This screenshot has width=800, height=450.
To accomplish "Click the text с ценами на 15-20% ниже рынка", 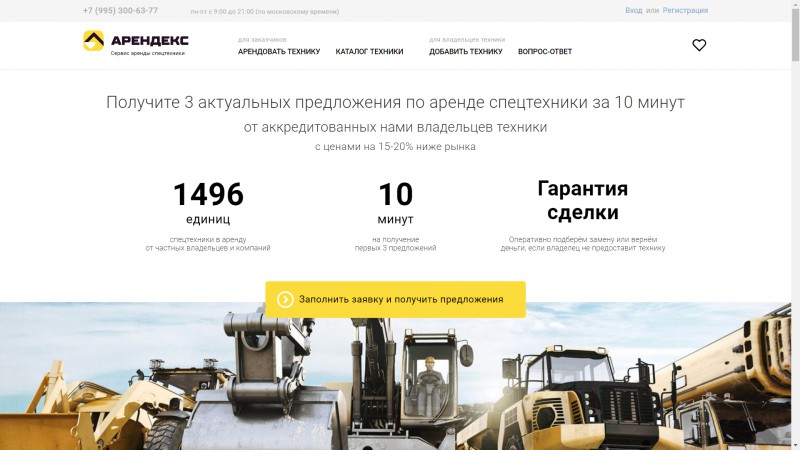I will pos(395,146).
